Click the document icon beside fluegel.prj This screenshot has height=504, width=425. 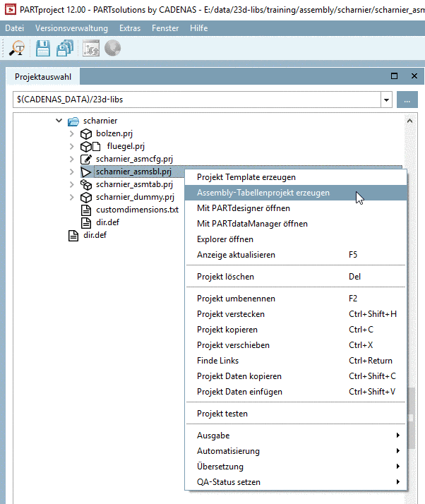(x=97, y=147)
